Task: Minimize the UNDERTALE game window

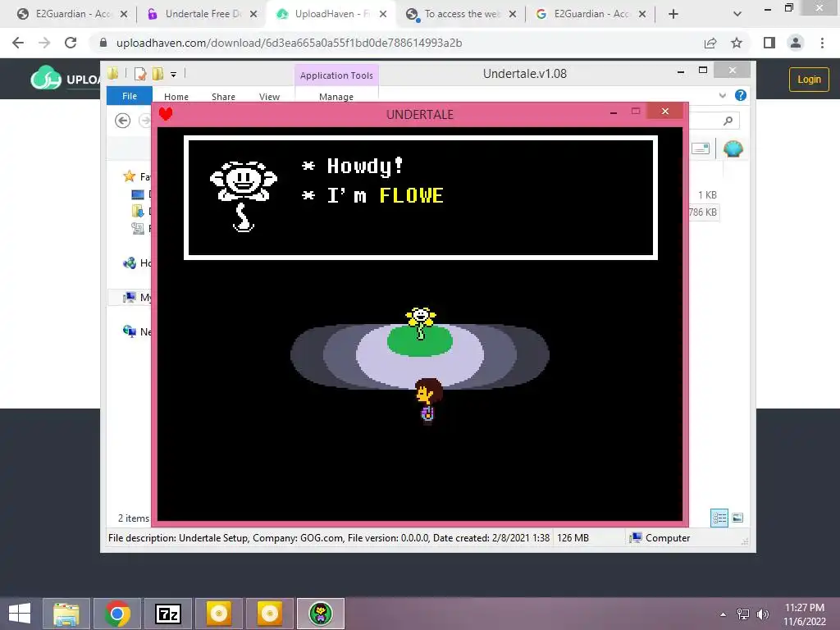Action: coord(614,112)
